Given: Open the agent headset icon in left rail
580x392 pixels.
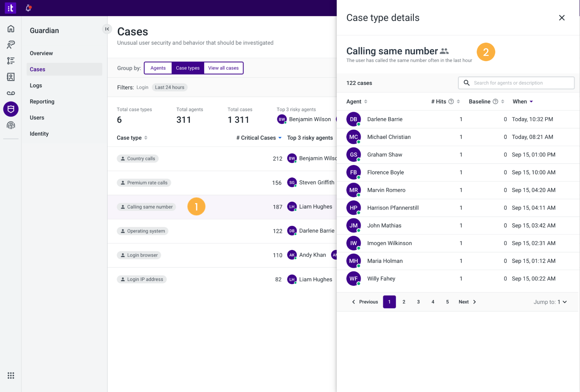Looking at the screenshot, I should [11, 45].
